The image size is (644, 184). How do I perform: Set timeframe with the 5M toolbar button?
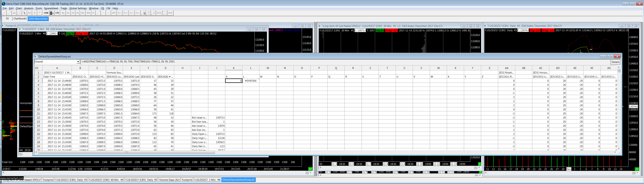[77, 13]
